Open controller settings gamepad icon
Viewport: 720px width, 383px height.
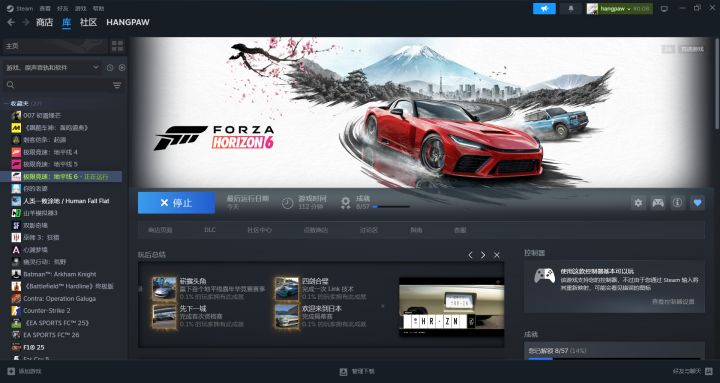(x=658, y=203)
